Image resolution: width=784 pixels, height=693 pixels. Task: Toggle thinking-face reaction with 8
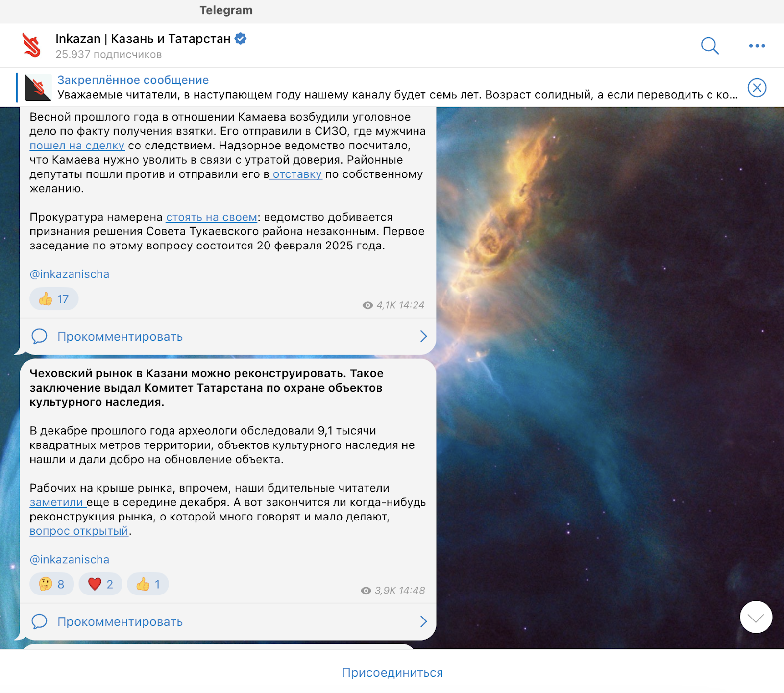(x=51, y=584)
